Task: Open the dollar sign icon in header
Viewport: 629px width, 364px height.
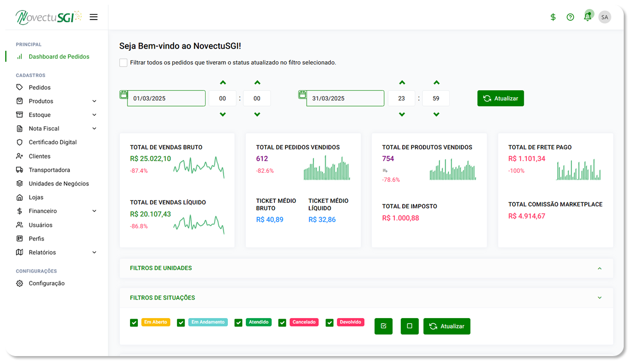Action: point(553,17)
